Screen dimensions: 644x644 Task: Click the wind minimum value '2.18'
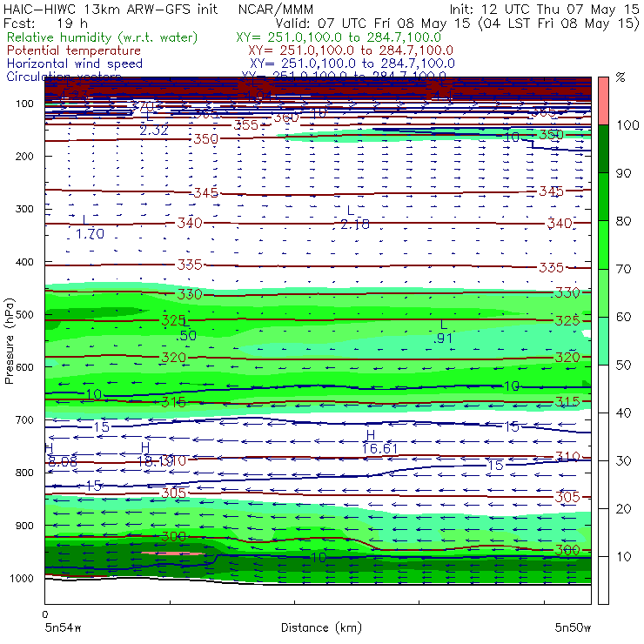(355, 225)
